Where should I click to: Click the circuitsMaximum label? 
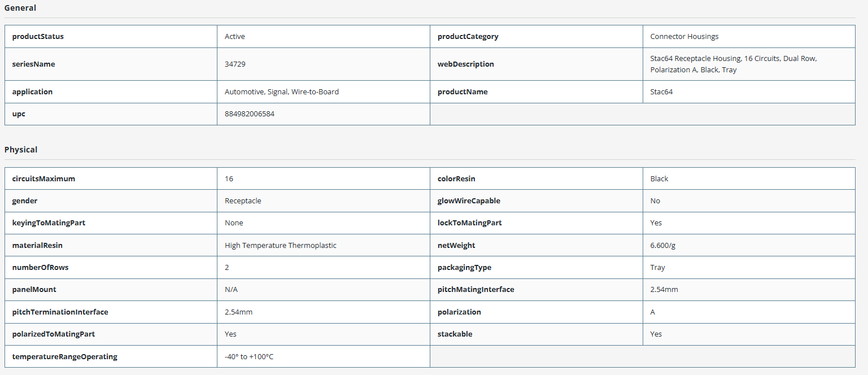43,178
